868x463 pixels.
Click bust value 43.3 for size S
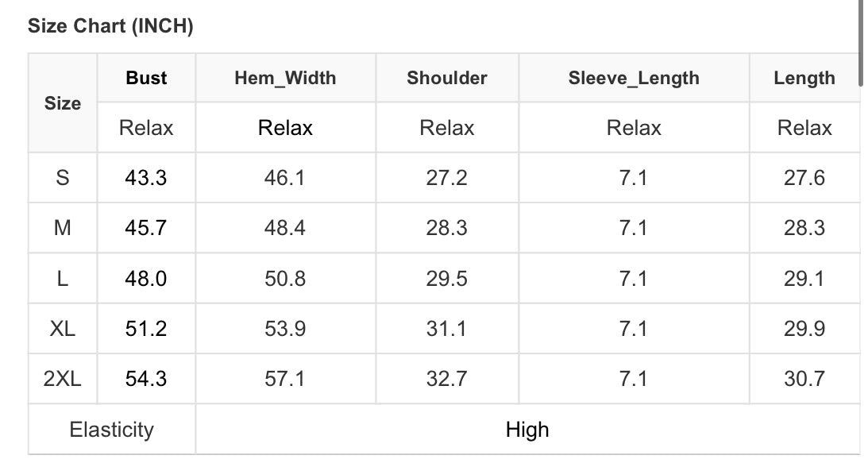pos(146,178)
